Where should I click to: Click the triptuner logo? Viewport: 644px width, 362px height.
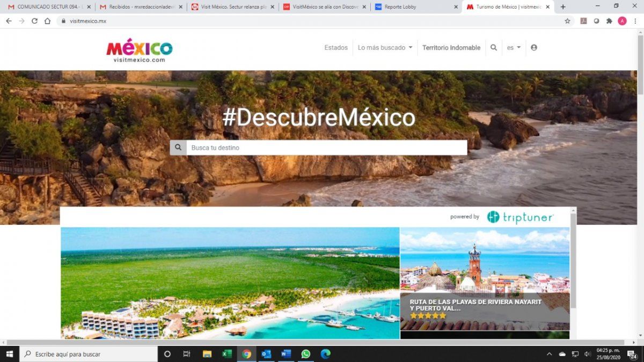[x=519, y=217]
